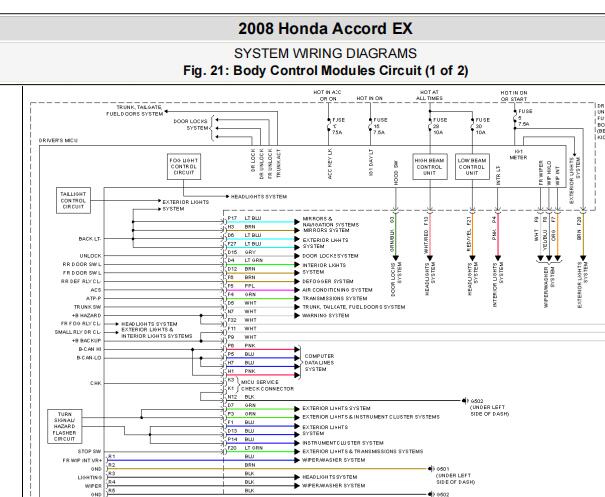Select the 'SYSTEM WIRING DIAGRAMS' heading
The width and height of the screenshot is (605, 497).
click(x=325, y=53)
